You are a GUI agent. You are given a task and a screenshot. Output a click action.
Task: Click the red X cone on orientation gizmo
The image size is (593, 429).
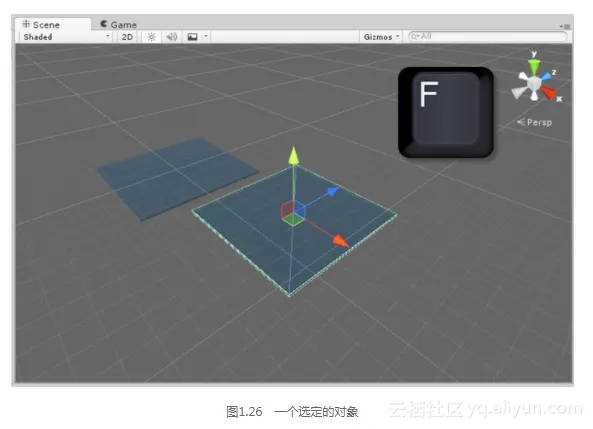tap(548, 93)
